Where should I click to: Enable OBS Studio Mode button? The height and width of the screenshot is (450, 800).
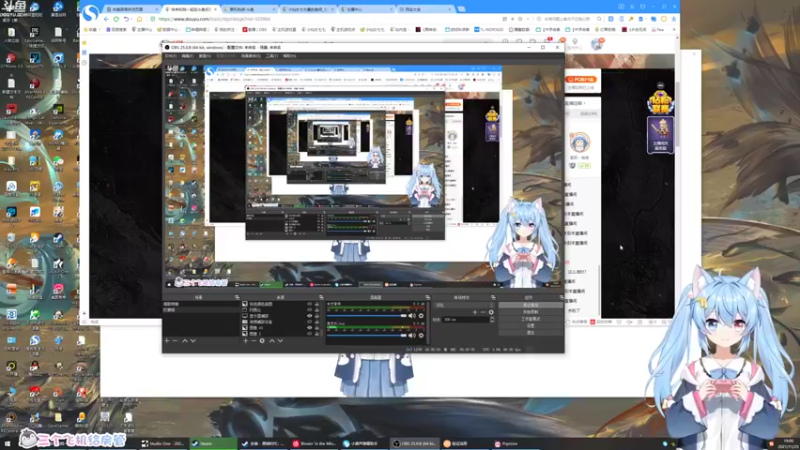[x=531, y=319]
